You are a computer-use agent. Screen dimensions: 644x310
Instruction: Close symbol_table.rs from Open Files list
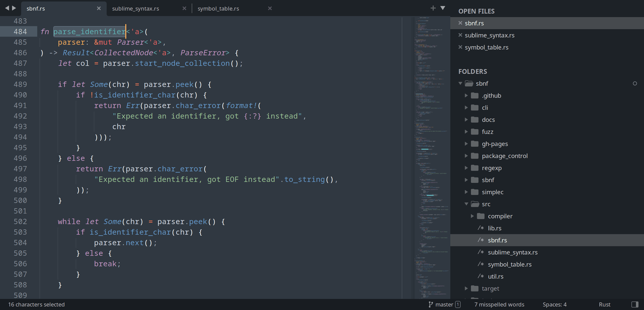[x=460, y=47]
